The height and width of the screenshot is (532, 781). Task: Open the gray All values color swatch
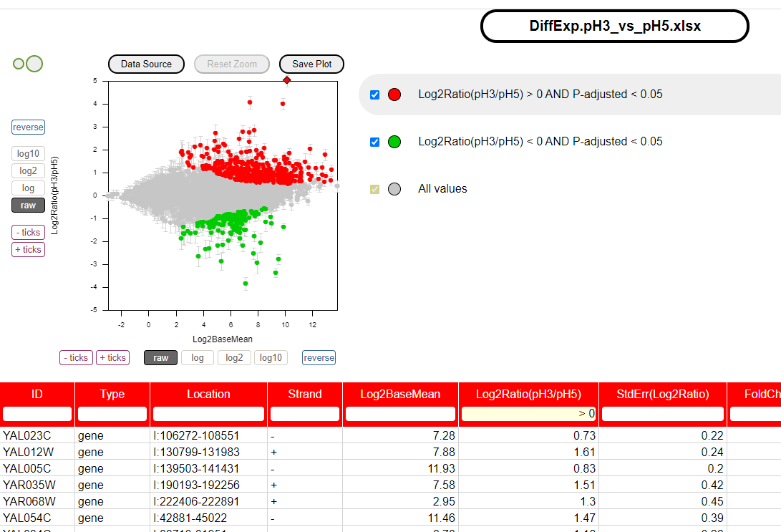(394, 189)
